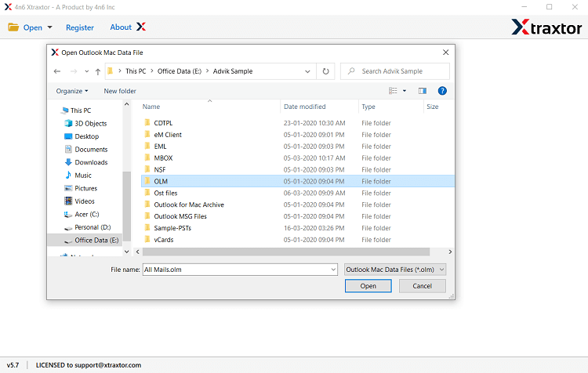
Task: Open the About menu
Action: tap(121, 27)
